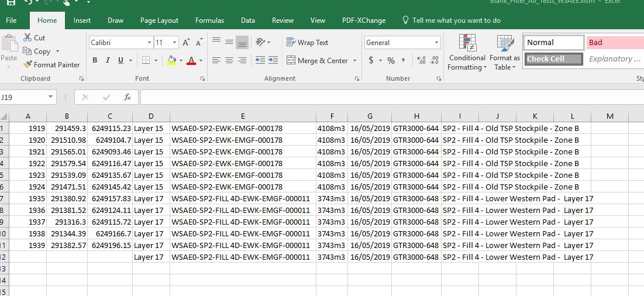Select cell GTR3000-644 in row 1
644x296 pixels.
click(x=416, y=129)
